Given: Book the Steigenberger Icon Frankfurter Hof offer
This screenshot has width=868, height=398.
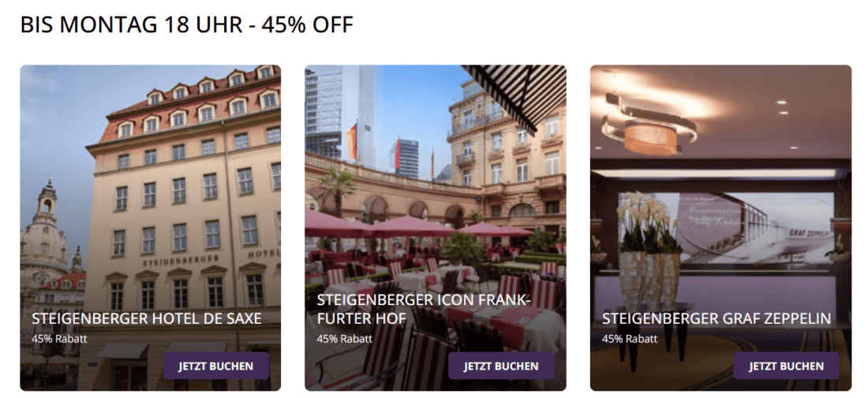Looking at the screenshot, I should 502,366.
